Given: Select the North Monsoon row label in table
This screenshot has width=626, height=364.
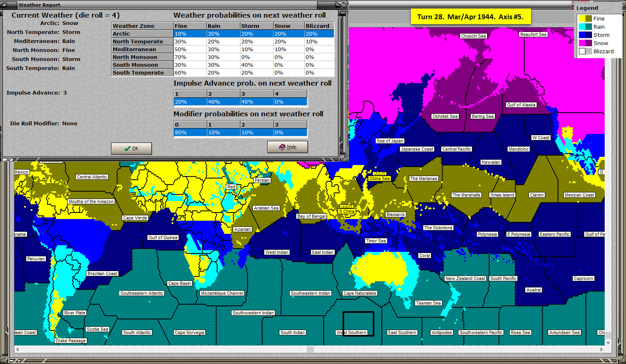Looking at the screenshot, I should (143, 57).
